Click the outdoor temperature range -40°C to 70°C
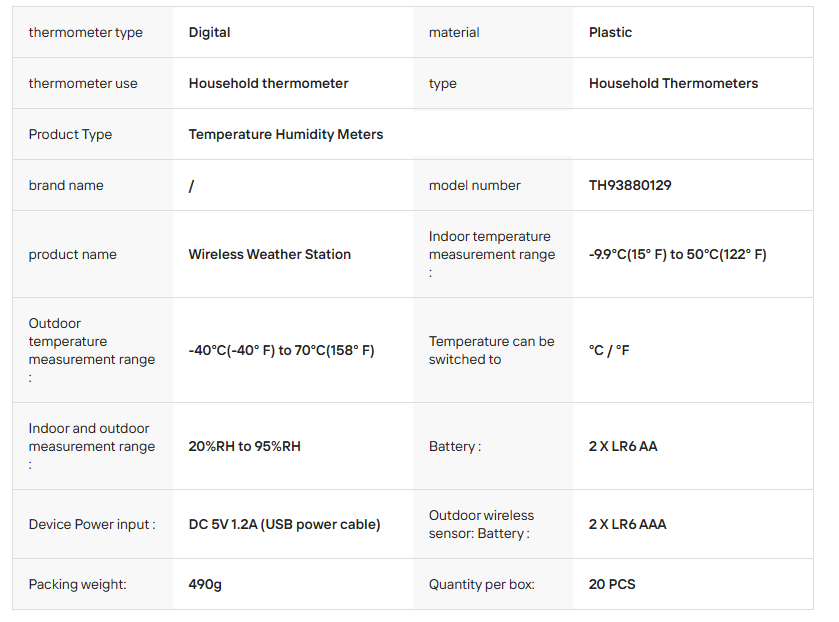 point(281,351)
